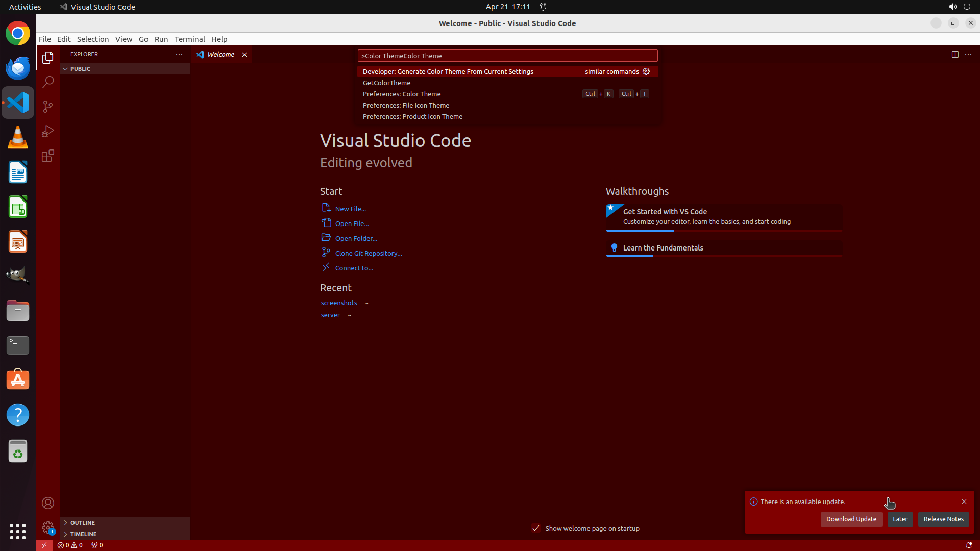980x551 pixels.
Task: Configure keybinding gear for the Developer command
Action: pos(646,71)
